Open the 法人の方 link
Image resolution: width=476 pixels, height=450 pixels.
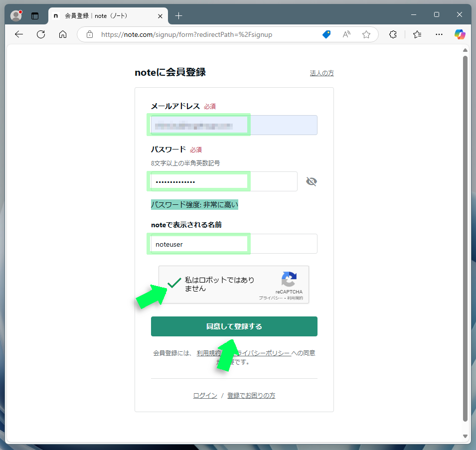(322, 73)
